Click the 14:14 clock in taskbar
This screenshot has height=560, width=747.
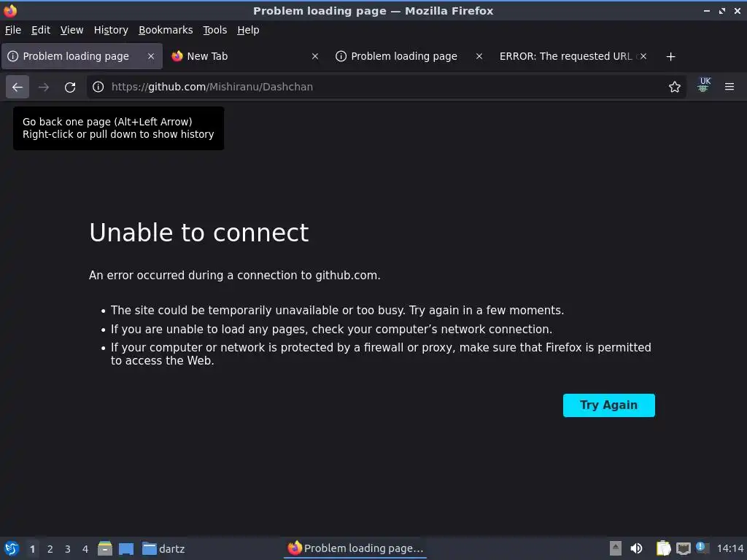[729, 548]
